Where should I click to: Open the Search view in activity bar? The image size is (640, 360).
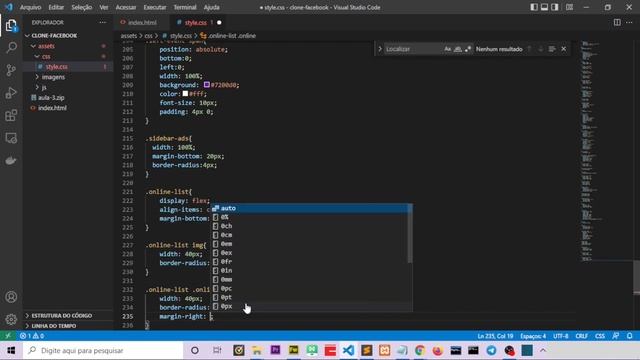(x=11, y=48)
